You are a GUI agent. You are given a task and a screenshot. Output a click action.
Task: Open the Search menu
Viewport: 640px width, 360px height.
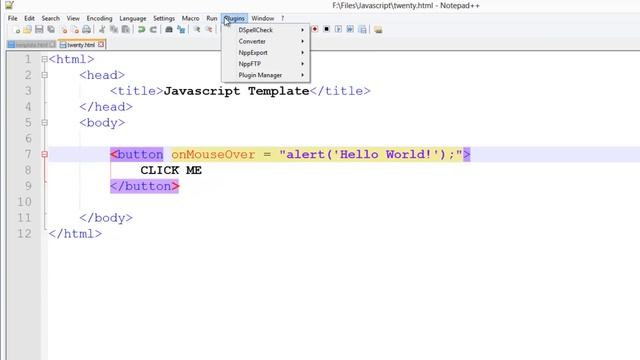point(51,18)
